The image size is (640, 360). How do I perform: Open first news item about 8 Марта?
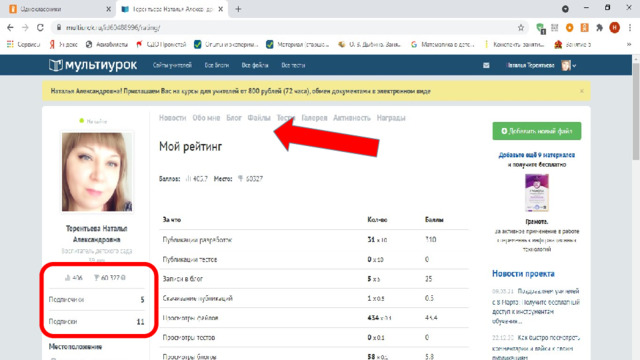tap(536, 307)
